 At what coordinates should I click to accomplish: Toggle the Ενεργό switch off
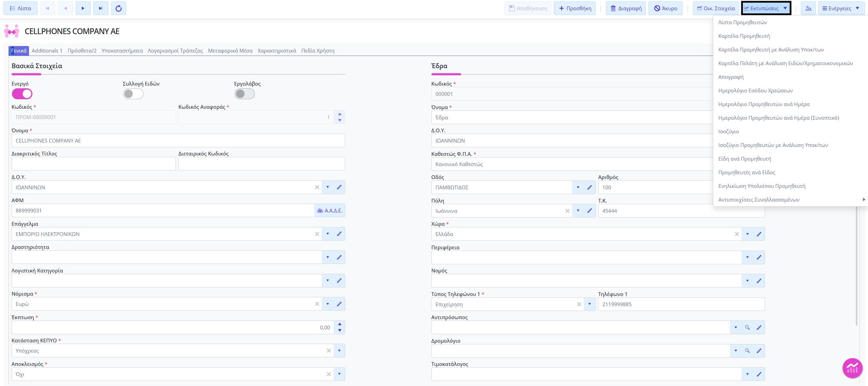[22, 94]
